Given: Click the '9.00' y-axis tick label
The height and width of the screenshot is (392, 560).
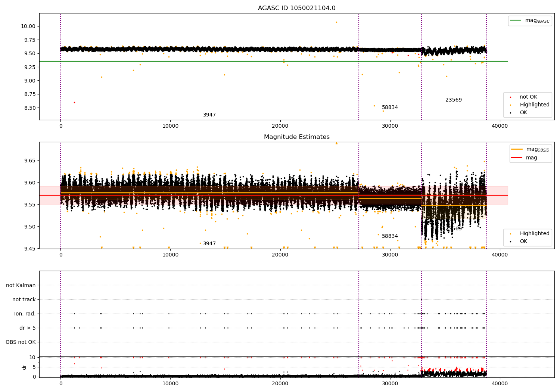Looking at the screenshot, I should 29,81.
